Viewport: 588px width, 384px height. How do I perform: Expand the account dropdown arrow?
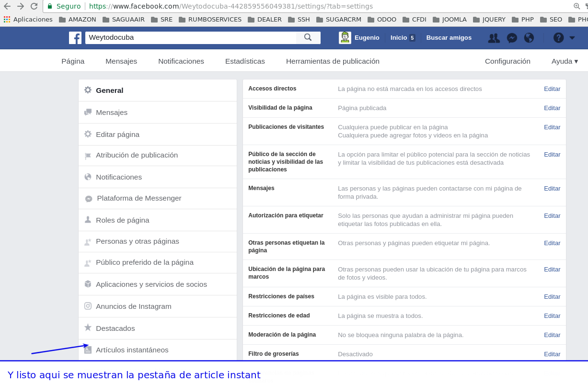tap(572, 38)
